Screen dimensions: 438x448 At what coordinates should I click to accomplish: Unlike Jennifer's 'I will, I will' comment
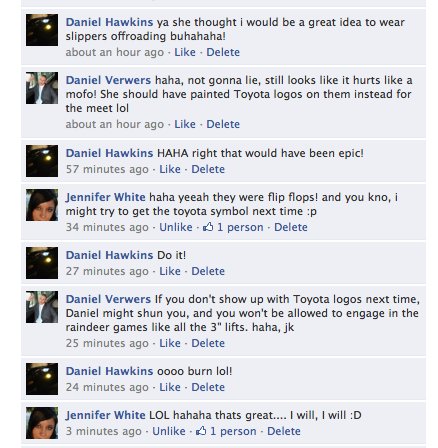169,431
